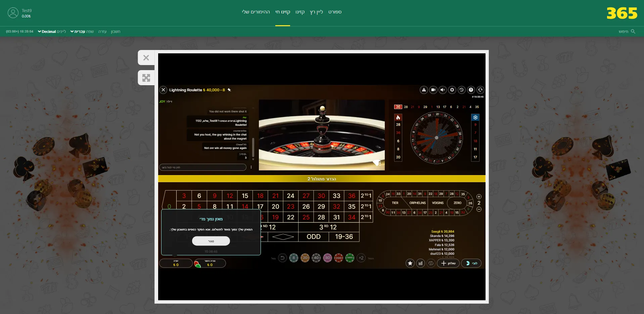This screenshot has width=644, height=314.
Task: Contact live support via the headset icon
Action: 480,90
